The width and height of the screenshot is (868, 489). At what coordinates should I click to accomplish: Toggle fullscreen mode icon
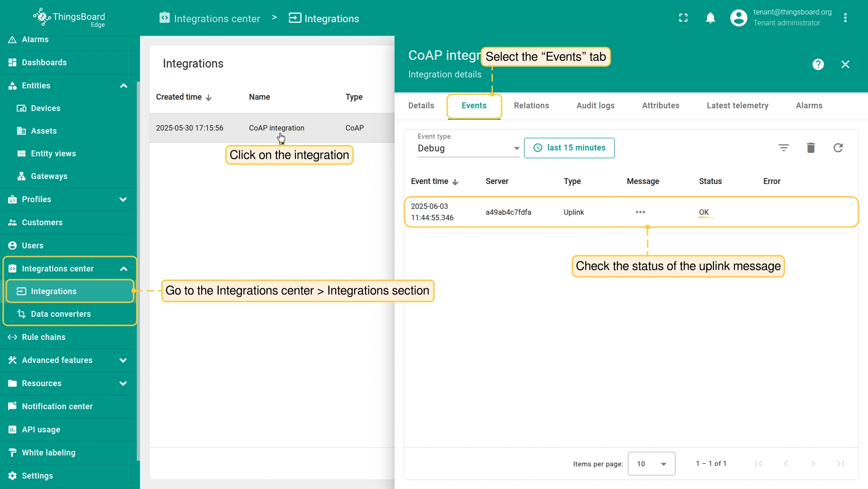click(683, 18)
